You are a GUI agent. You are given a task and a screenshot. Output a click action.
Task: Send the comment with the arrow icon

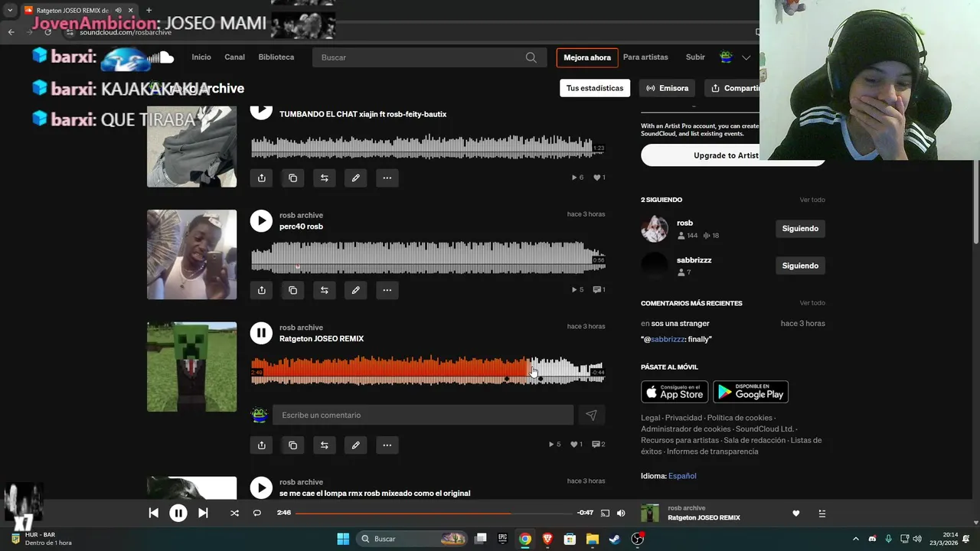[591, 415]
